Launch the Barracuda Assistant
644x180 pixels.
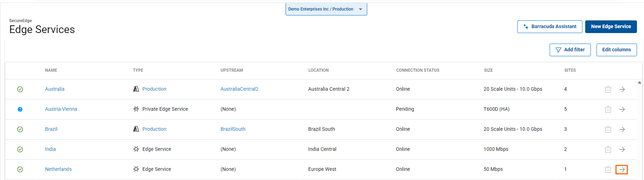(549, 27)
